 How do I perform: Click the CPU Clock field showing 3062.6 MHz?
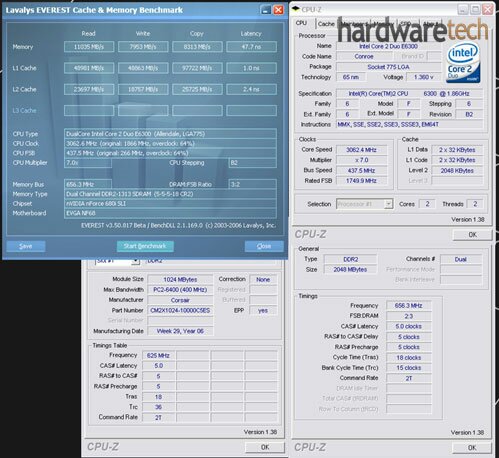pos(170,144)
